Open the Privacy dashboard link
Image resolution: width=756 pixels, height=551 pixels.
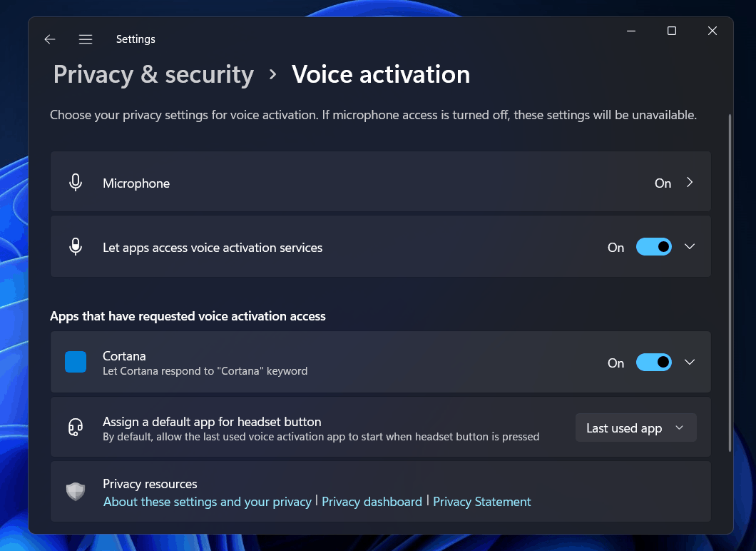[372, 502]
